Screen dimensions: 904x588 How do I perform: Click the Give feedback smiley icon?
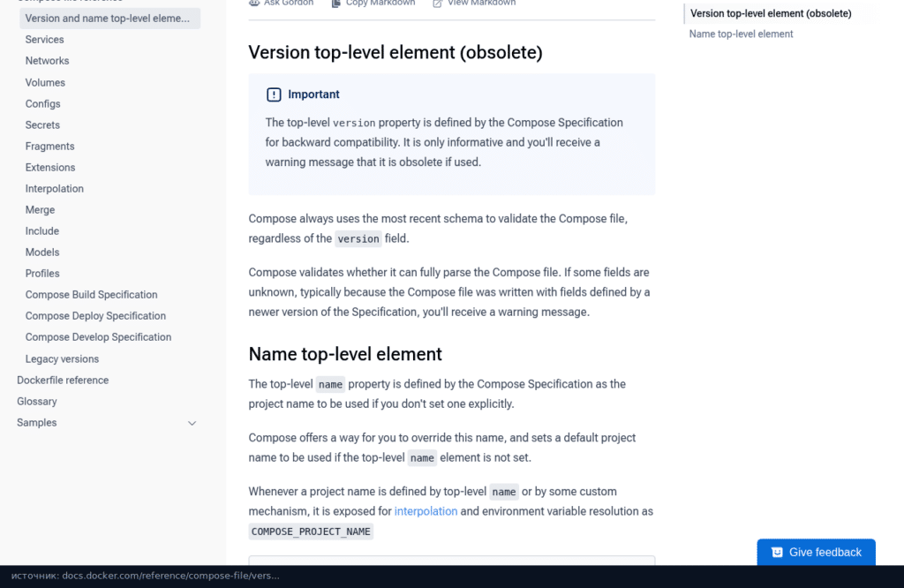777,553
